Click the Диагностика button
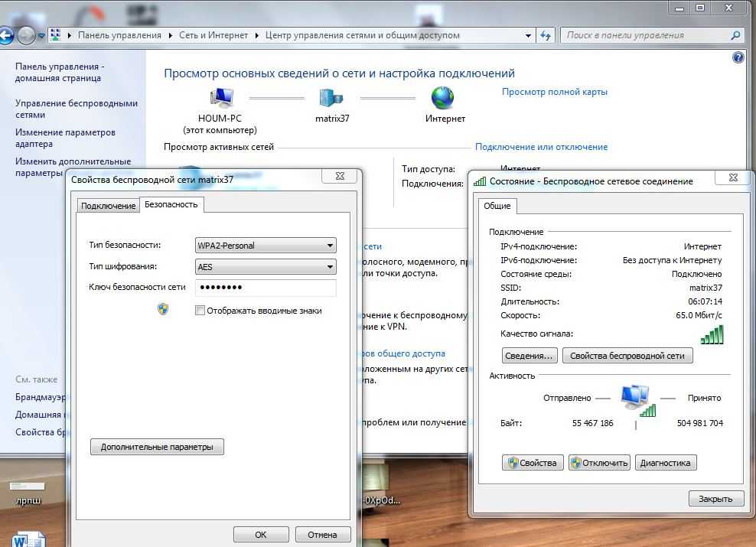 point(666,463)
